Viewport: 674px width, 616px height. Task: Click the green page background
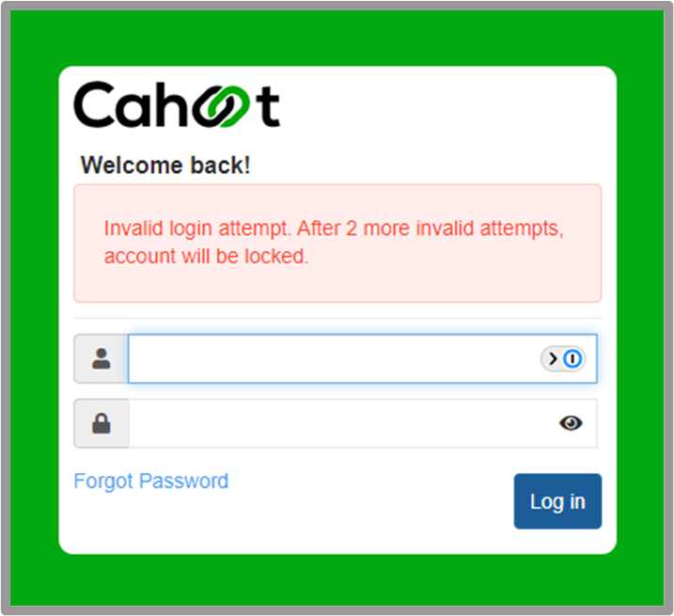[337, 37]
